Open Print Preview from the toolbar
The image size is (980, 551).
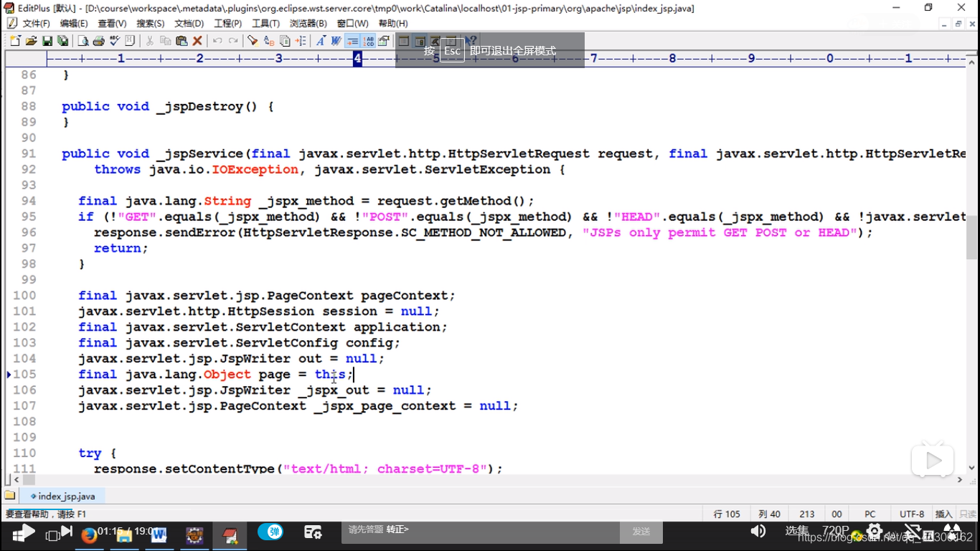(83, 41)
